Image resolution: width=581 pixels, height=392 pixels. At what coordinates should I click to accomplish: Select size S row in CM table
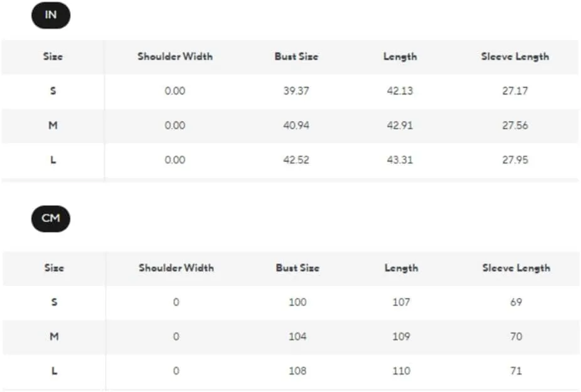[291, 302]
